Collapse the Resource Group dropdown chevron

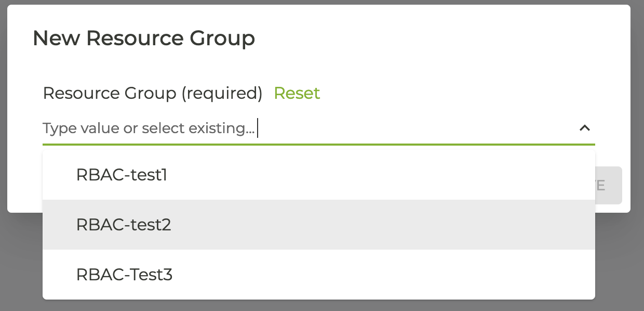[x=584, y=128]
